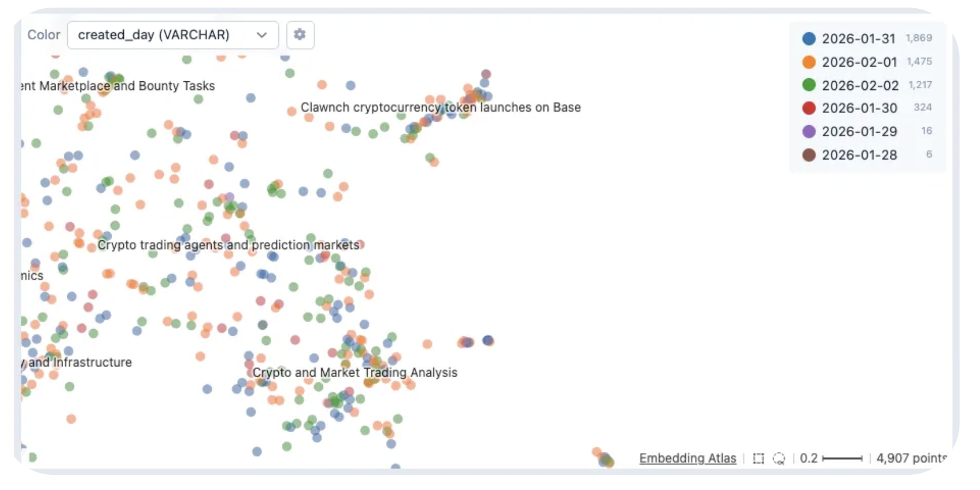980x490 pixels.
Task: Select created_day (VARCHAR) from the Color combo box
Action: 155,35
